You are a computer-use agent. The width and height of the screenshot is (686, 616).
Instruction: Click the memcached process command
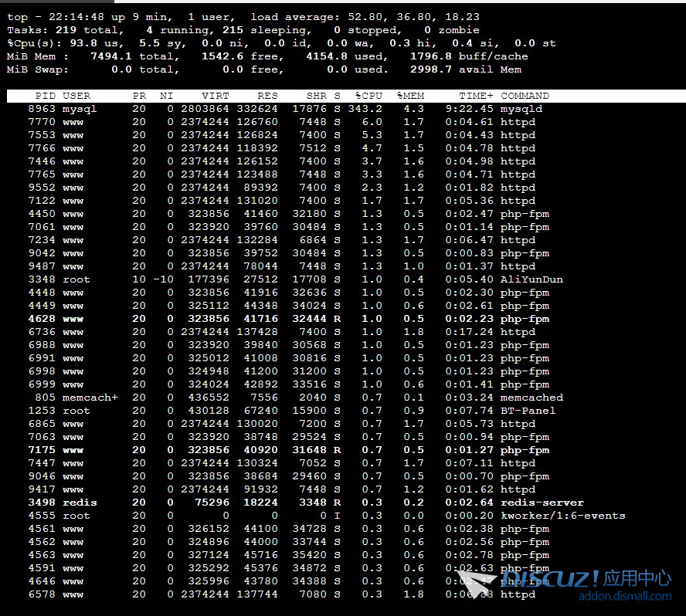tap(531, 398)
